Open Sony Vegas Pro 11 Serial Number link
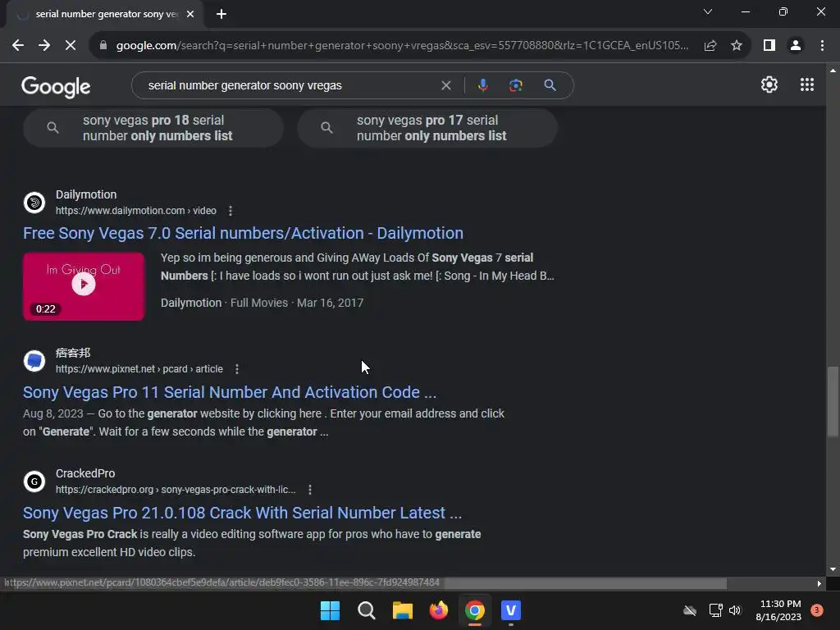840x630 pixels. 230,392
